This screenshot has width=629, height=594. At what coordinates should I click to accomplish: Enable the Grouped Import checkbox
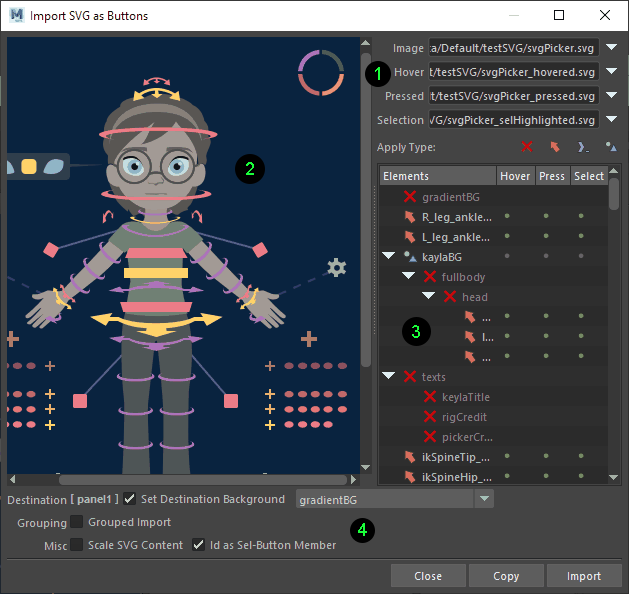pyautogui.click(x=77, y=522)
